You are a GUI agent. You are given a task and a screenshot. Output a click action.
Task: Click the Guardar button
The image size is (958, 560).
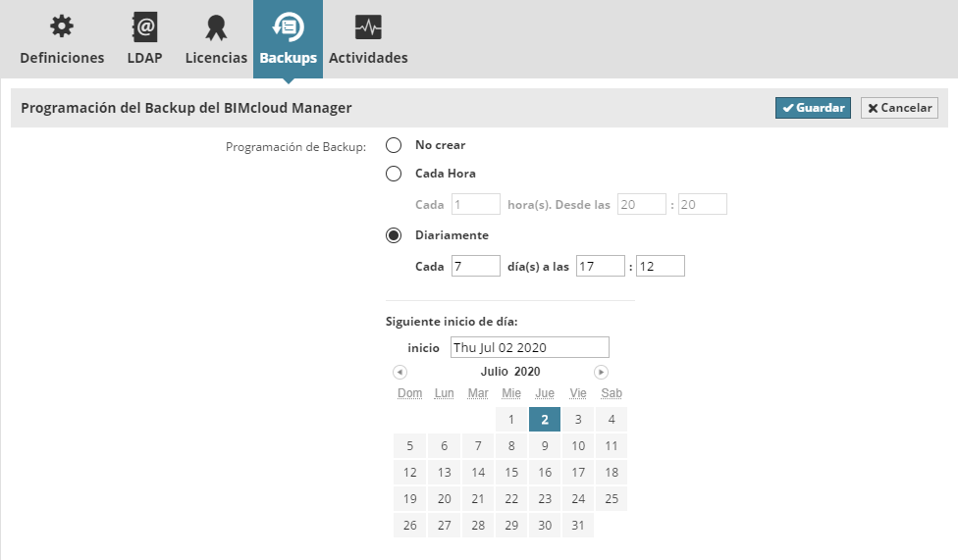pos(813,108)
